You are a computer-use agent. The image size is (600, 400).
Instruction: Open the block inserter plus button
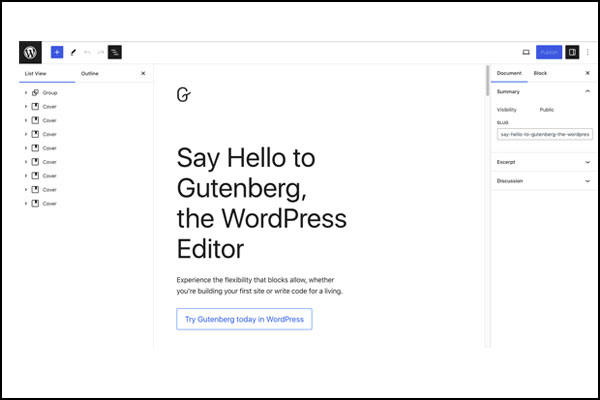coord(57,52)
